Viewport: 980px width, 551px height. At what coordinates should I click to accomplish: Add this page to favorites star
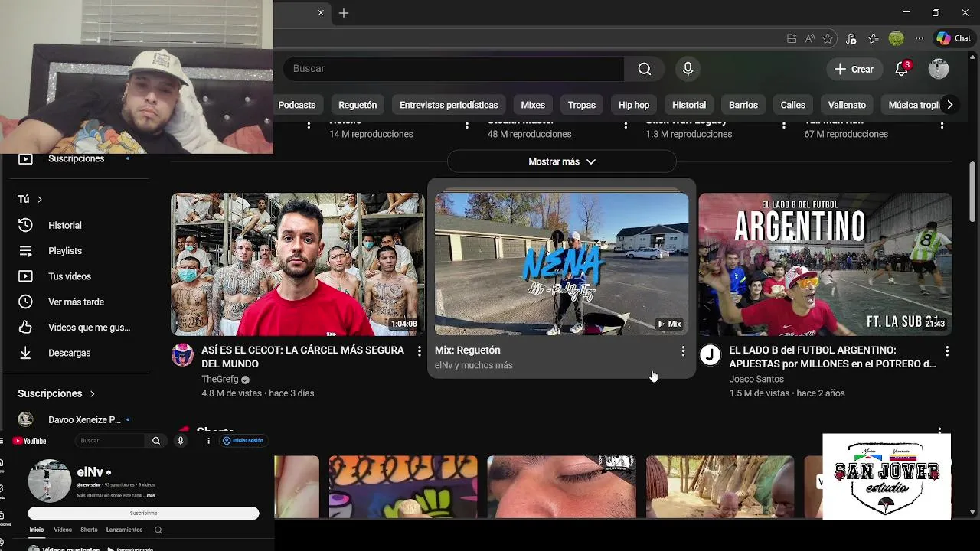828,38
